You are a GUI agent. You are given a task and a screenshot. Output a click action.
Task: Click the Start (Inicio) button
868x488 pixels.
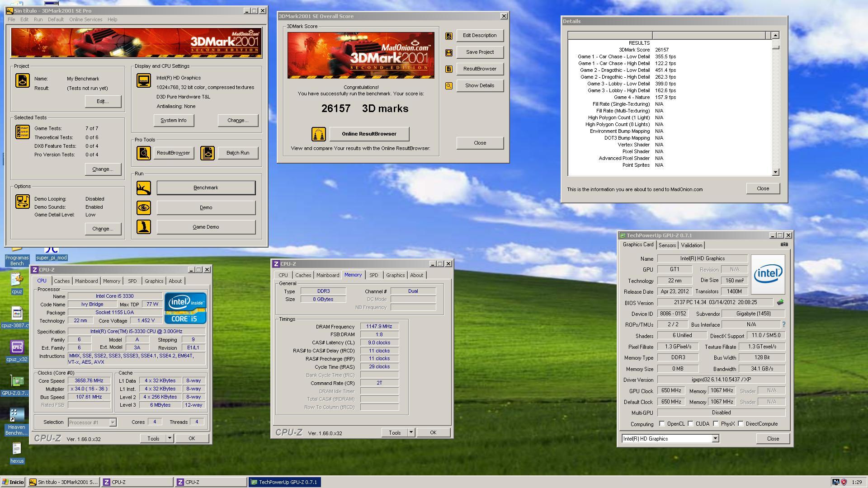coord(13,482)
